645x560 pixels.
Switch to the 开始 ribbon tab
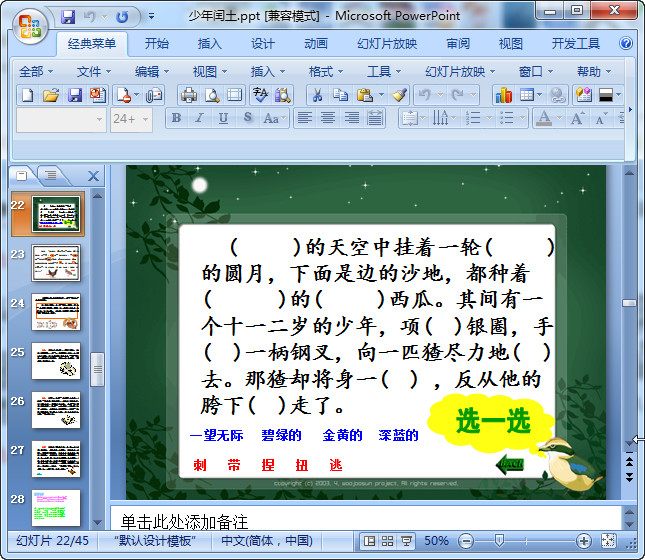click(x=157, y=43)
